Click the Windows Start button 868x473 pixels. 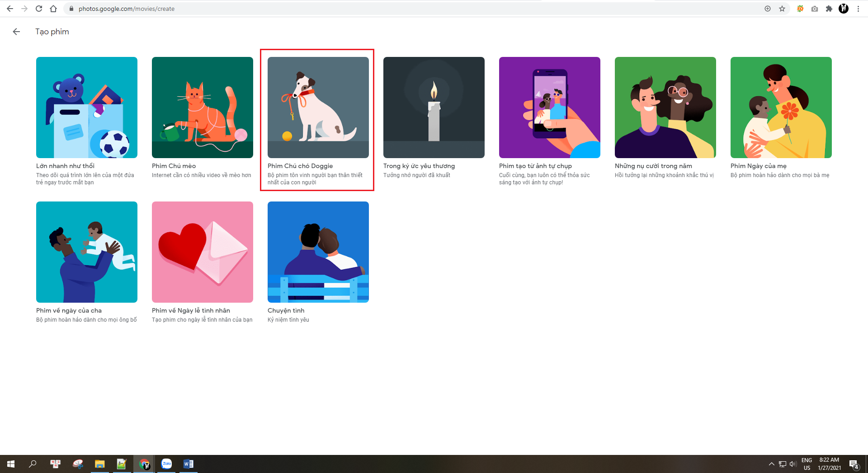point(10,464)
